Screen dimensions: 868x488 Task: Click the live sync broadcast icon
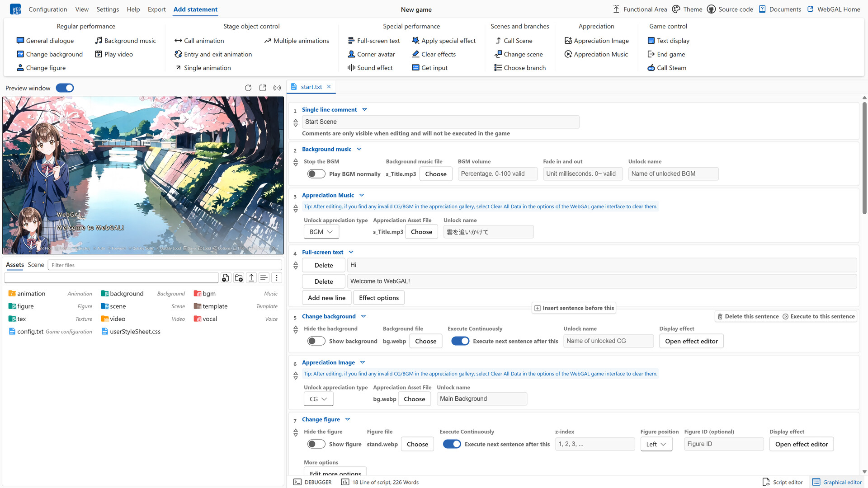(x=277, y=88)
